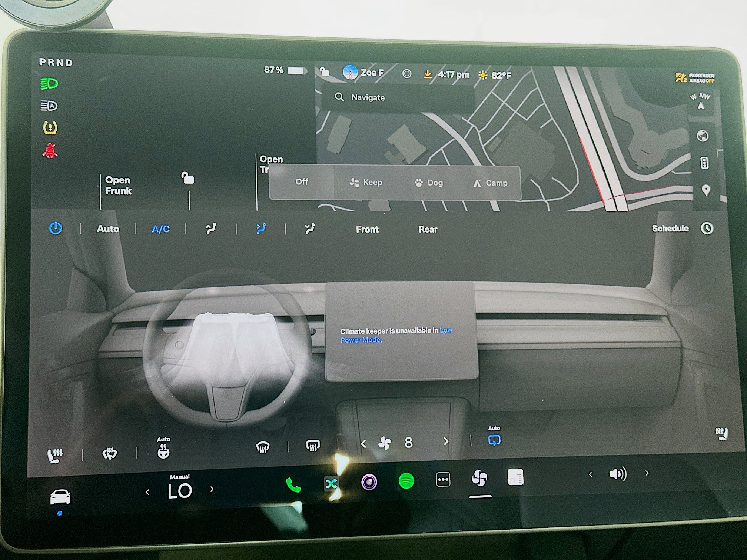Select Dog mode in Climate Keeper
Image resolution: width=747 pixels, height=560 pixels.
428,183
